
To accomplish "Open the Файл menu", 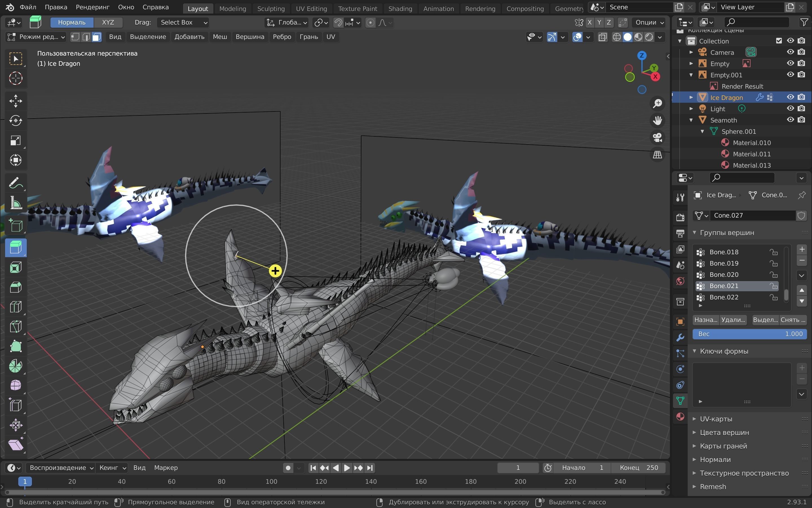I will click(28, 7).
